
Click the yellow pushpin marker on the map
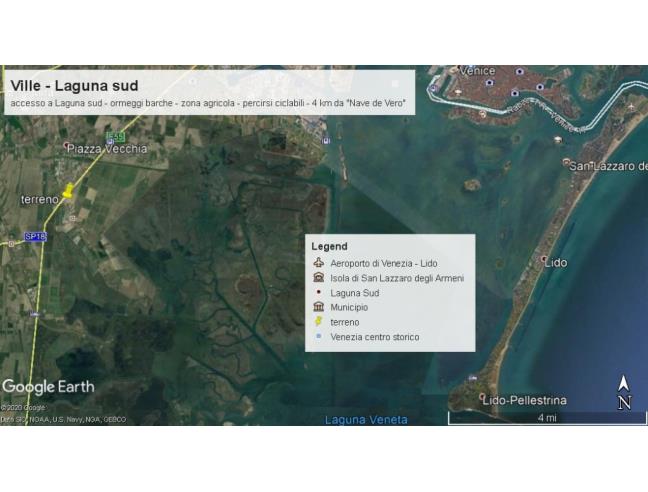[x=68, y=190]
